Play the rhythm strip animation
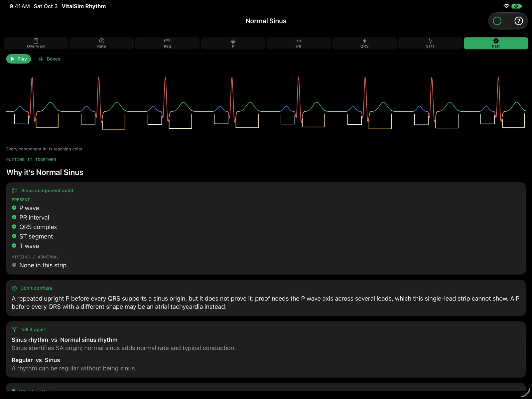The width and height of the screenshot is (532, 399). (x=19, y=59)
